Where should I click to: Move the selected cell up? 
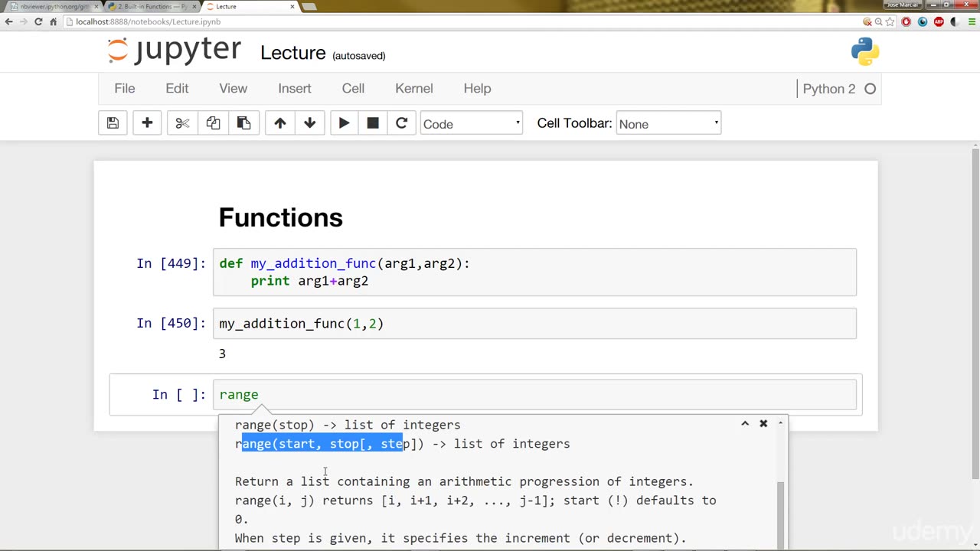coord(279,123)
